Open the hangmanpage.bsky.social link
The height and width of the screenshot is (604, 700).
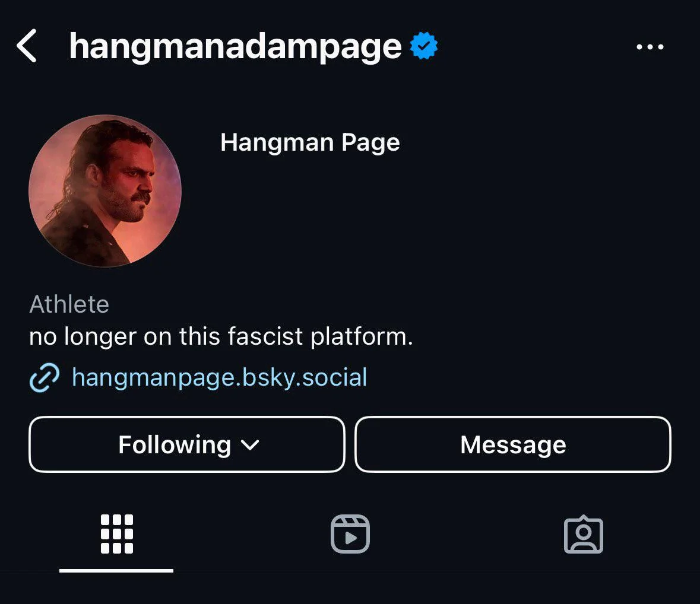coord(219,378)
